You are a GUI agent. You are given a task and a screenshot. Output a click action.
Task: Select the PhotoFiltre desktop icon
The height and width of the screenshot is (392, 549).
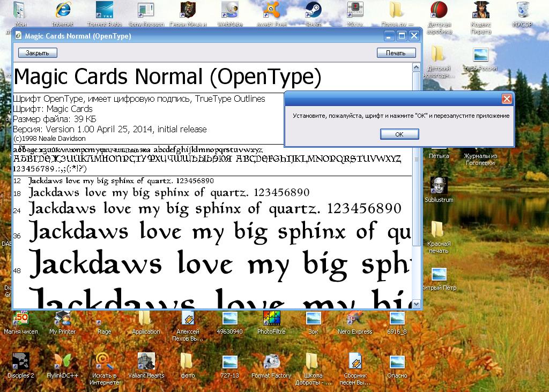pyautogui.click(x=271, y=319)
